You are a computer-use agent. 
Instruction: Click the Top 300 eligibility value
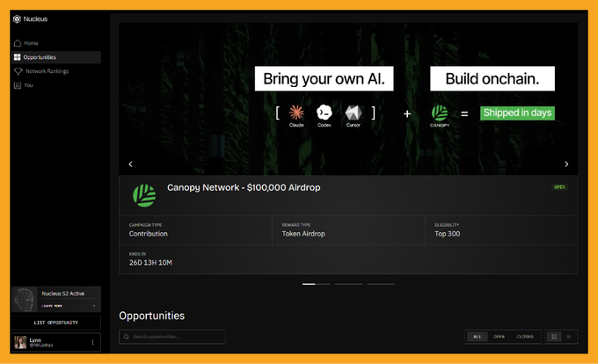pos(447,234)
